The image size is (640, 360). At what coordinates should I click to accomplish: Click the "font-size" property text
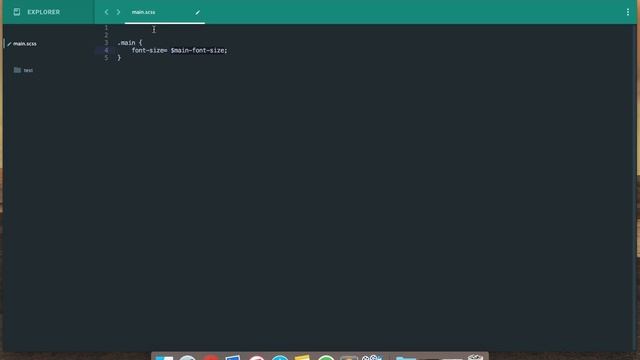[147, 50]
